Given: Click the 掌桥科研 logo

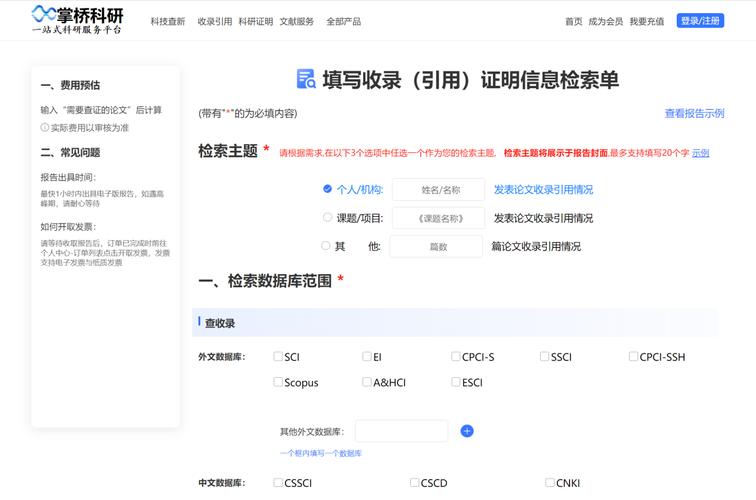Looking at the screenshot, I should 77,20.
